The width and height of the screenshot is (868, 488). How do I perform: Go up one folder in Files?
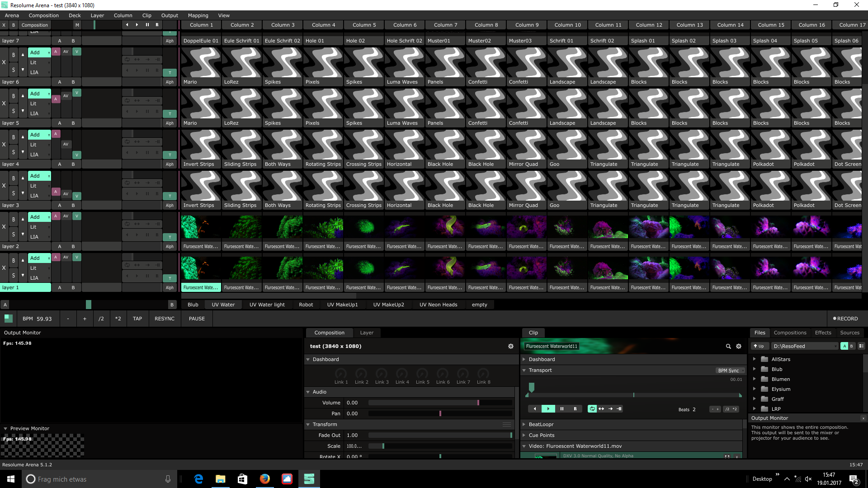(759, 347)
